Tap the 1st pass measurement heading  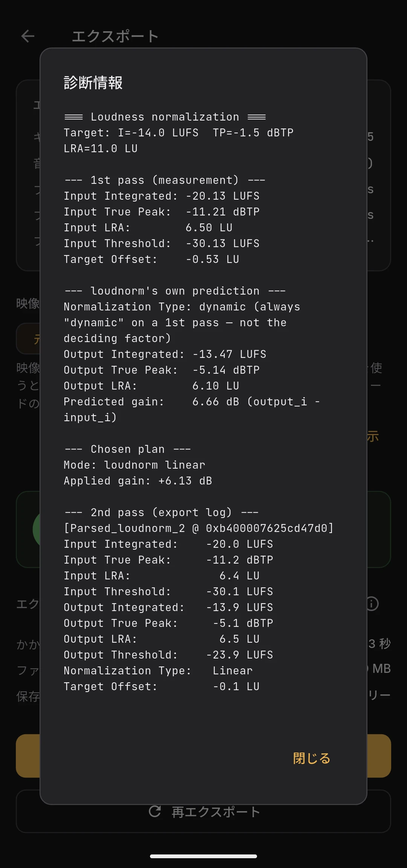click(165, 180)
